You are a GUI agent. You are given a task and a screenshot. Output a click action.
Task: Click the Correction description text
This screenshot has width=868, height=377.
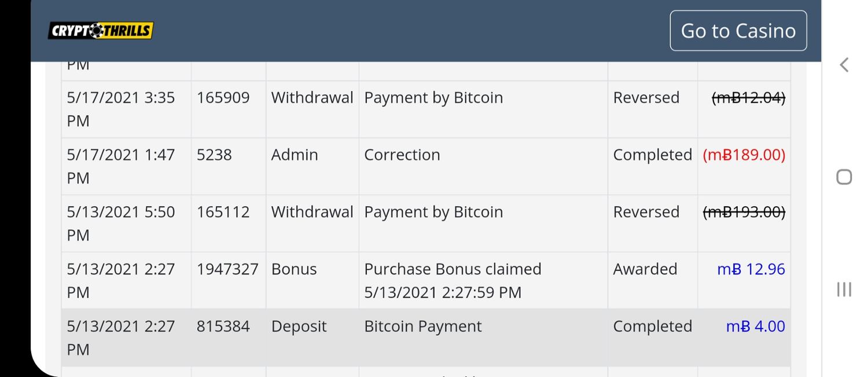(402, 155)
